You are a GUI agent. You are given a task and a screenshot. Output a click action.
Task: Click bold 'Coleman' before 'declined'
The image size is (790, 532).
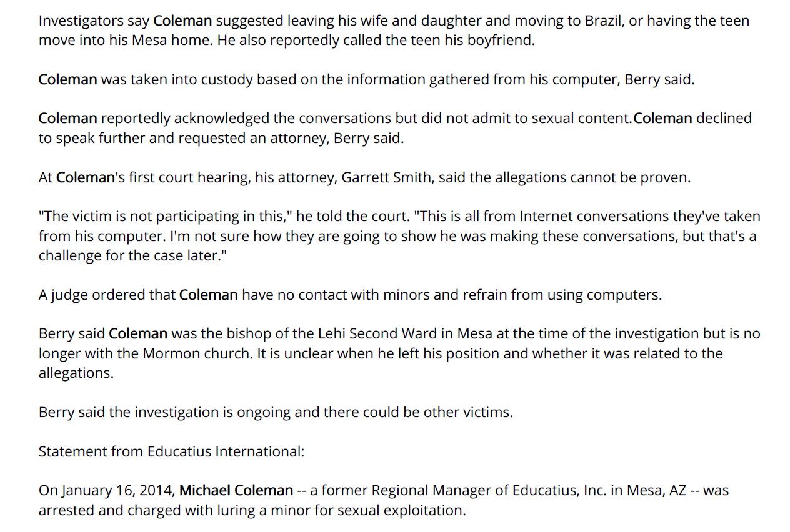[x=663, y=119]
